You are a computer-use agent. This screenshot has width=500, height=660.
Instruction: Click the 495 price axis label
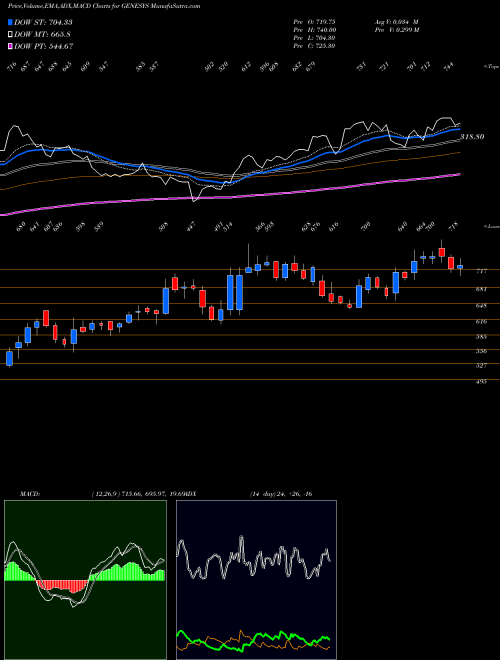coord(481,382)
